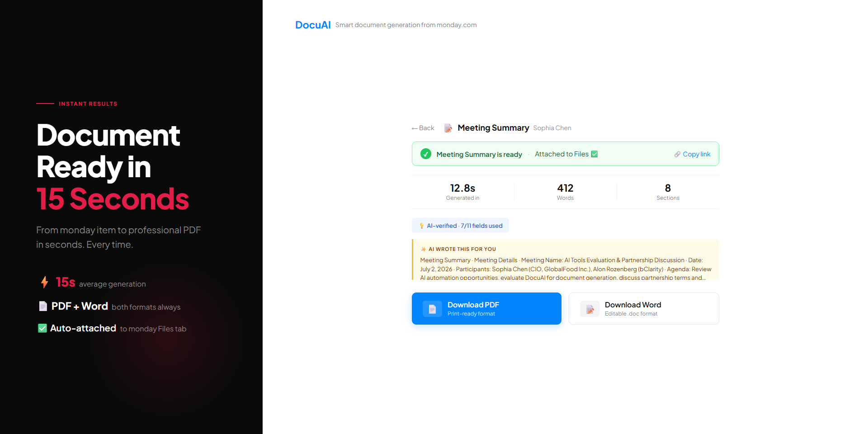
Task: Click the Meeting Summary document icon
Action: pos(448,128)
